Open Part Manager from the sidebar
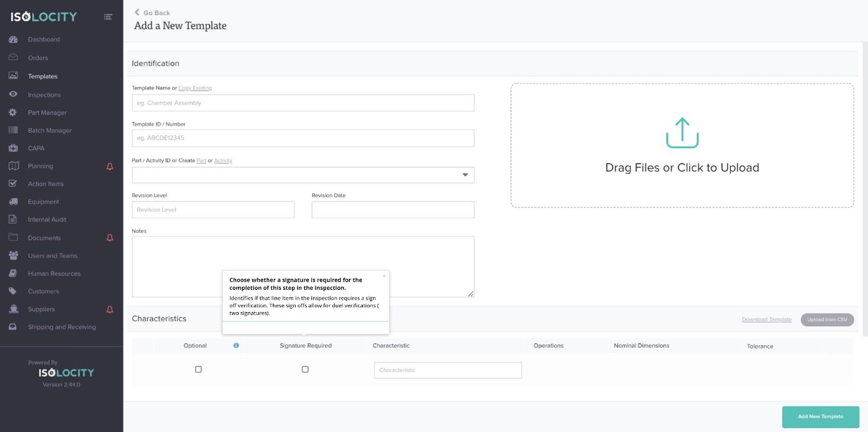 pyautogui.click(x=47, y=113)
